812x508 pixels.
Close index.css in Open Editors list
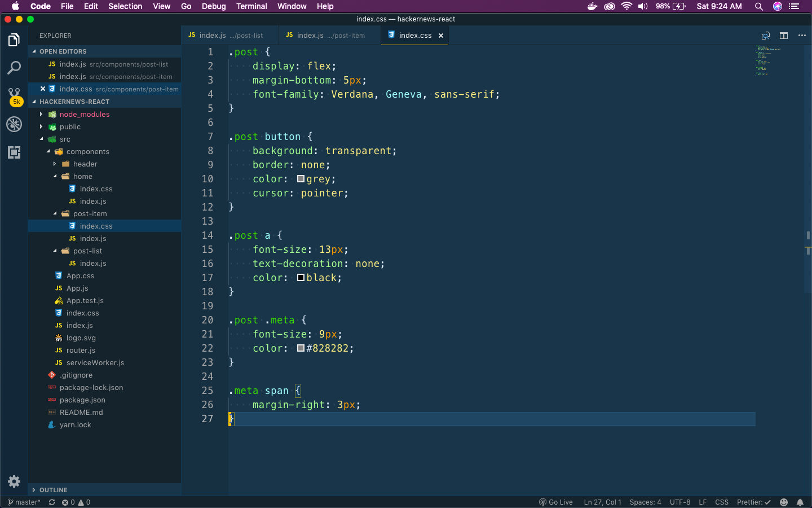[x=43, y=89]
